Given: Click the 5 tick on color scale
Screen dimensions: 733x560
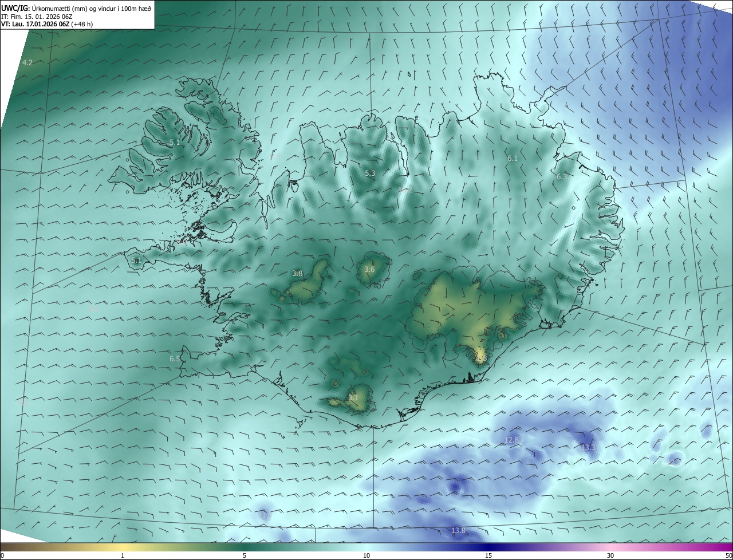Looking at the screenshot, I should 245,555.
